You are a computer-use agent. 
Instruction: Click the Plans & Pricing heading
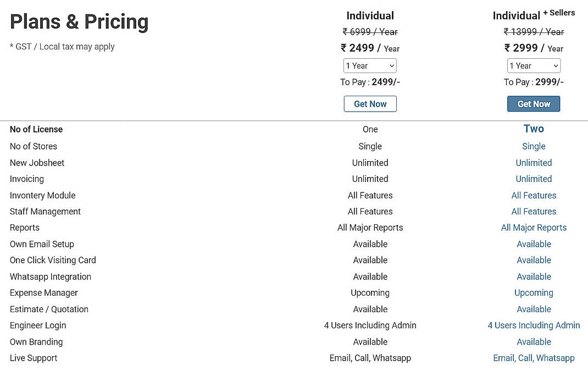79,21
